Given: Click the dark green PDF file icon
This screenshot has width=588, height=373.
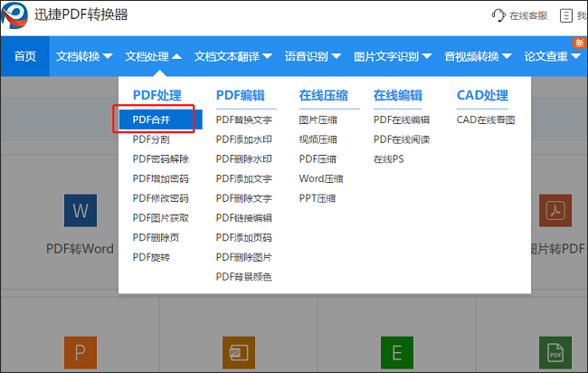Looking at the screenshot, I should 555,353.
